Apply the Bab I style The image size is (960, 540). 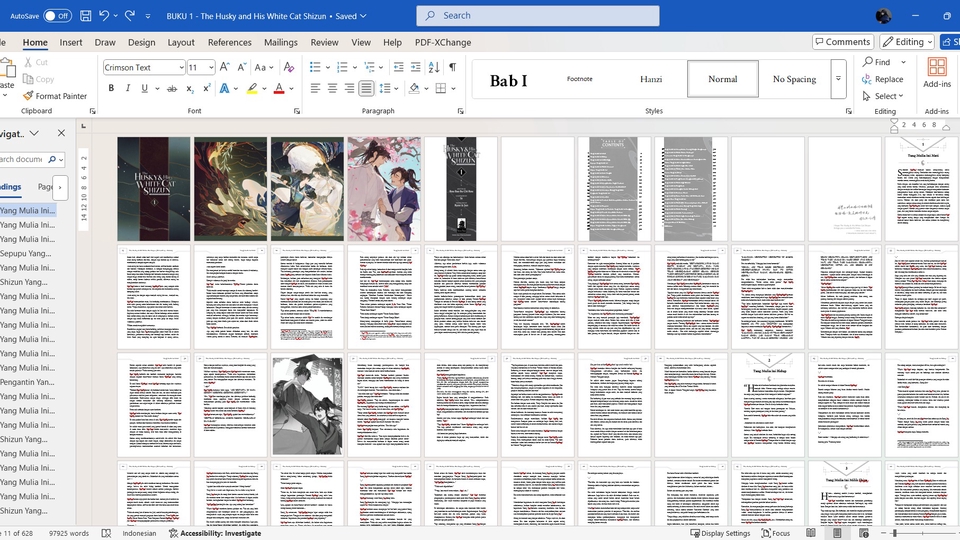(508, 80)
